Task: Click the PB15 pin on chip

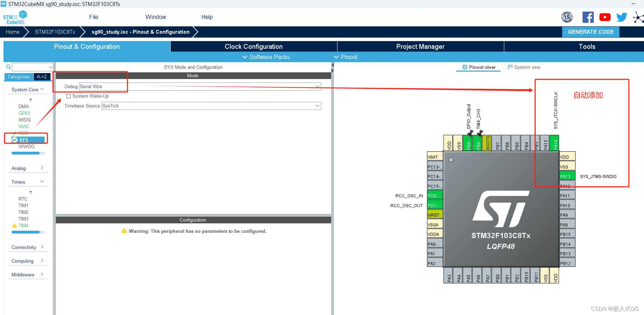Action: pyautogui.click(x=567, y=234)
